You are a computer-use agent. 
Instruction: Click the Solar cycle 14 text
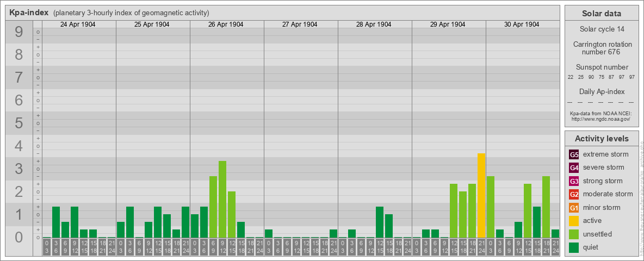[601, 29]
